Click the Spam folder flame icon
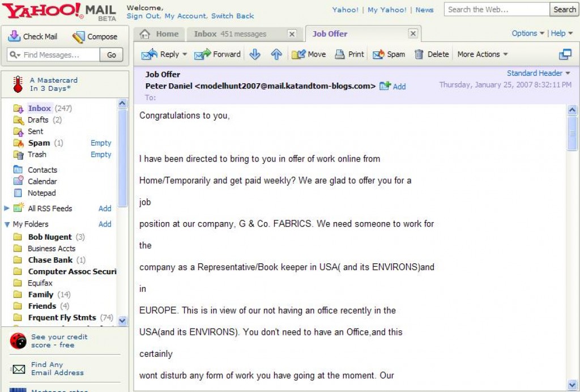 19,143
